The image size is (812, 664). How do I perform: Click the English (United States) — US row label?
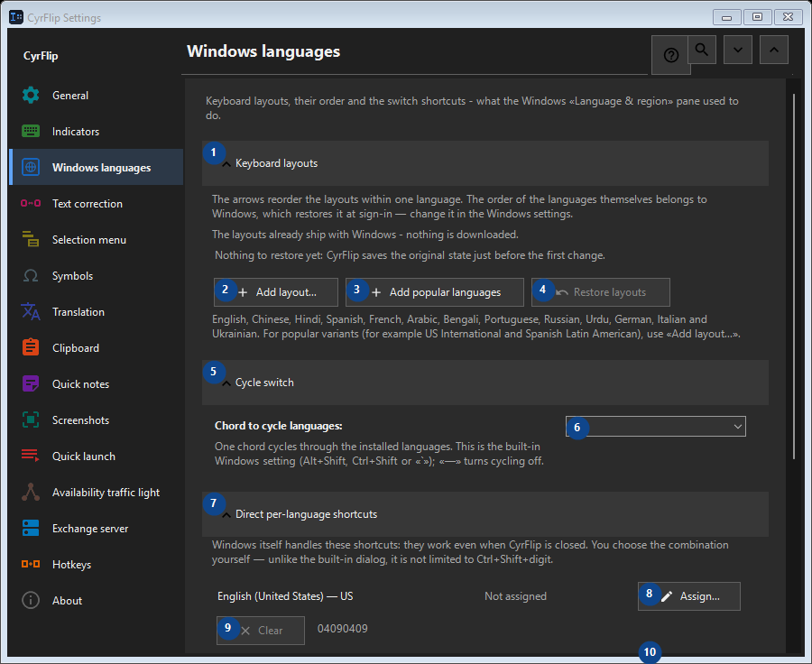coord(285,596)
